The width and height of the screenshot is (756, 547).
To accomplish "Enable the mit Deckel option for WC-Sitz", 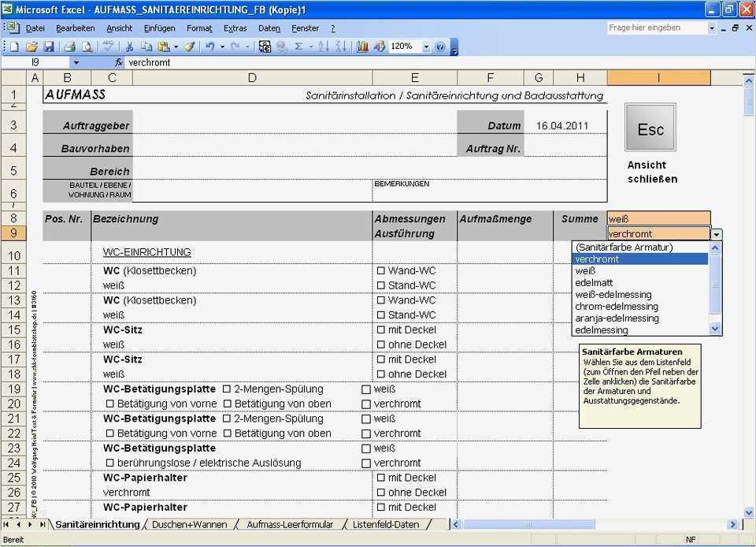I will pyautogui.click(x=382, y=329).
